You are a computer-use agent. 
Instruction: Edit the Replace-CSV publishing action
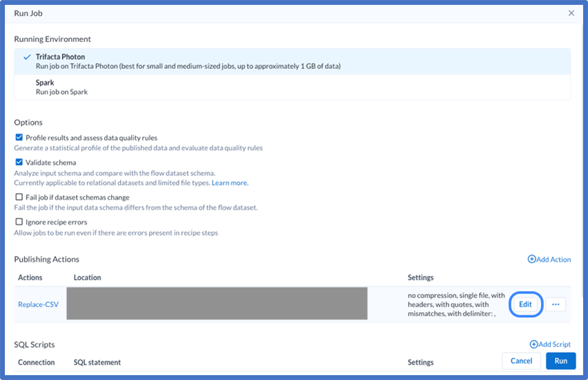point(525,304)
